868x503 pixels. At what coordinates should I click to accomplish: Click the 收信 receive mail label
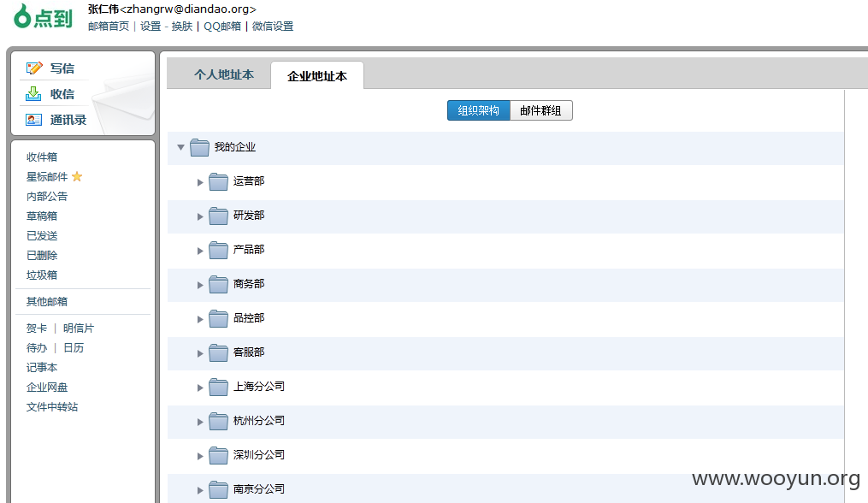tap(62, 94)
